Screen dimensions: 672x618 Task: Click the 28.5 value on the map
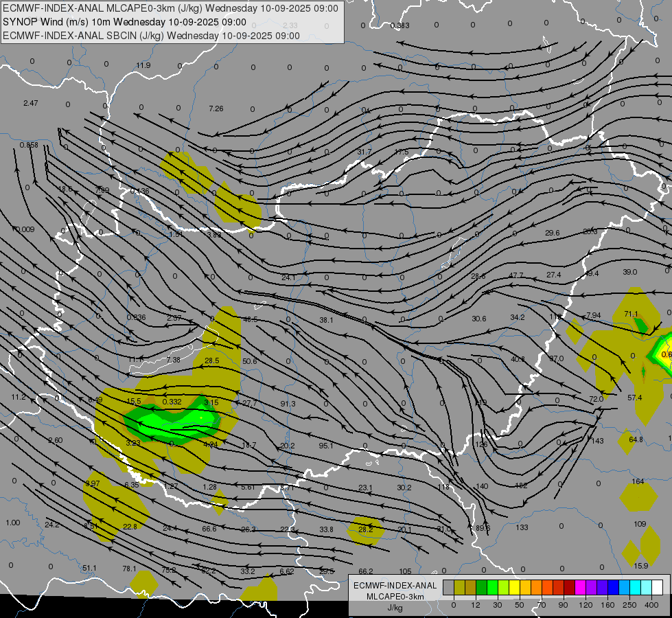pyautogui.click(x=212, y=360)
